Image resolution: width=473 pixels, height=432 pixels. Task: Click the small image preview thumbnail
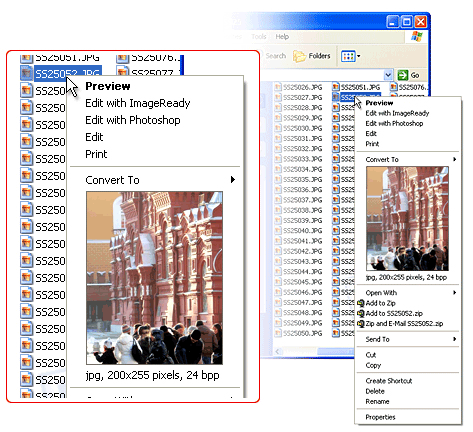pyautogui.click(x=407, y=218)
